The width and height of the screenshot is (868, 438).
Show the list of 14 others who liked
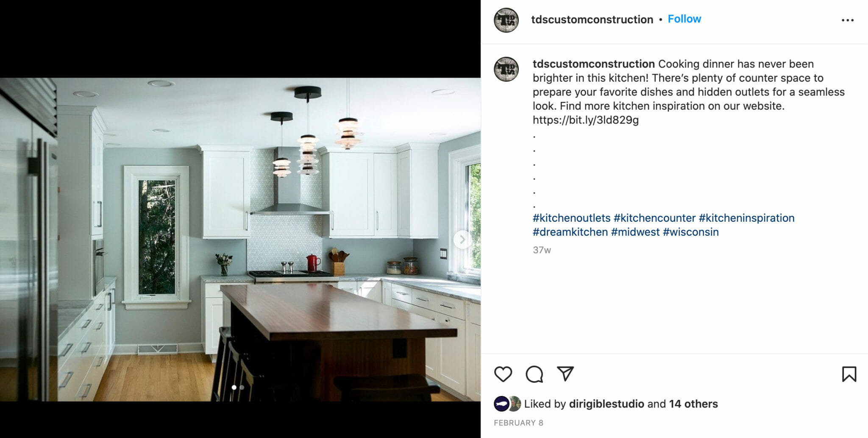tap(693, 404)
